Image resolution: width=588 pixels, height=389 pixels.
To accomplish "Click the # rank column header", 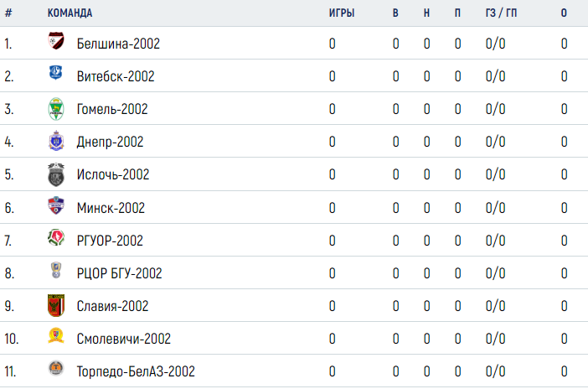I will tap(8, 13).
